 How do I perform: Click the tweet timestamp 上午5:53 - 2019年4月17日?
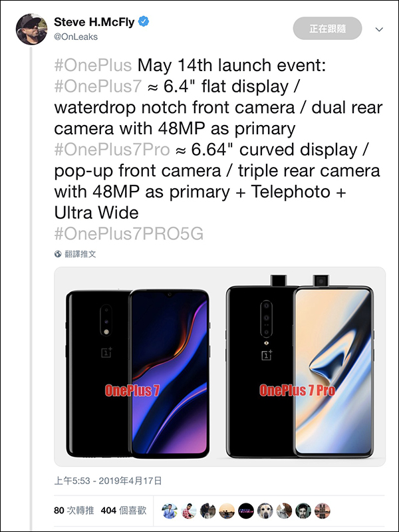[x=109, y=480]
